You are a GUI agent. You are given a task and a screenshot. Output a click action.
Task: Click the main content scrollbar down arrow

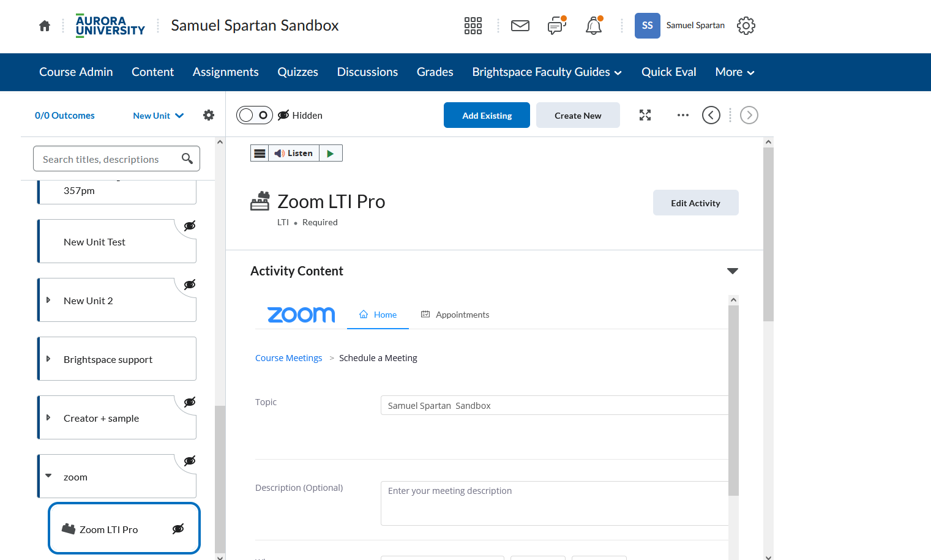pyautogui.click(x=769, y=556)
